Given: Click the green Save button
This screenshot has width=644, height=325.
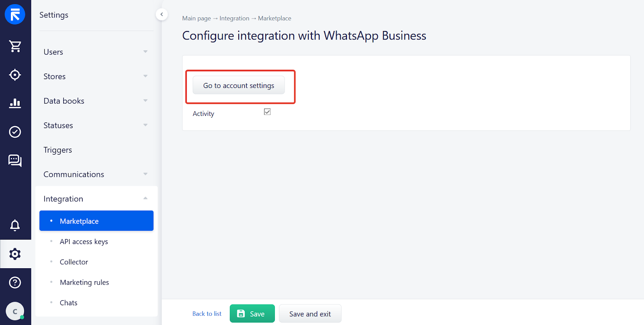Looking at the screenshot, I should 252,314.
